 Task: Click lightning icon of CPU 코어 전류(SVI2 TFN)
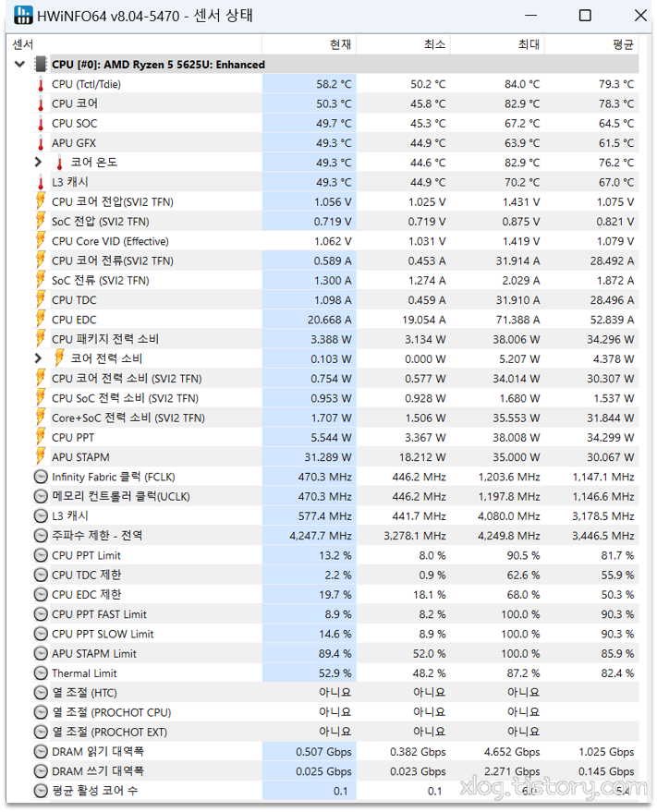(x=41, y=261)
